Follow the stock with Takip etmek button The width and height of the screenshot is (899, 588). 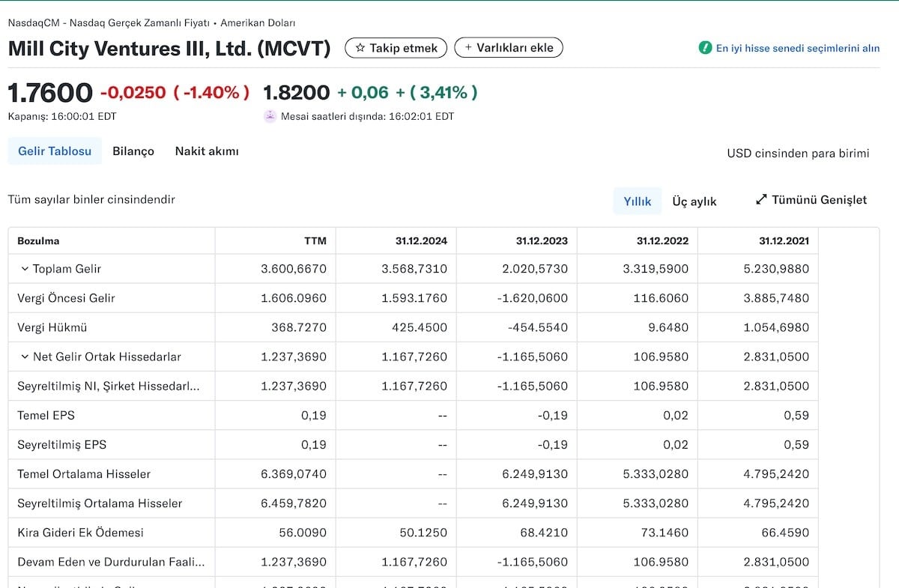396,48
